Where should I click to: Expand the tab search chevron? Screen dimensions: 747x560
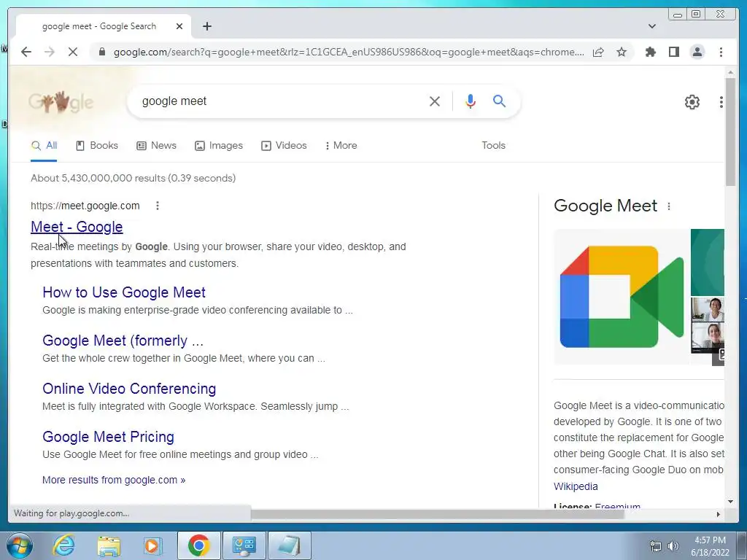pyautogui.click(x=651, y=26)
